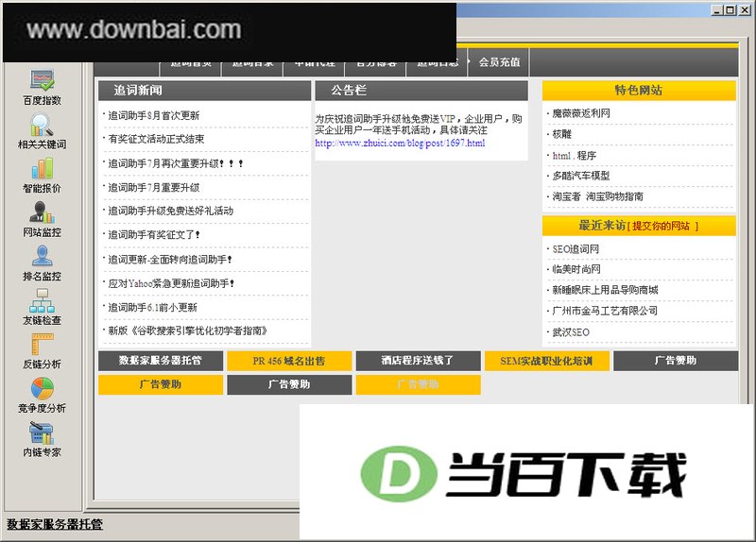Viewport: 756px width, 542px height.
Task: Click the SEM实战职业化培训 banner
Action: click(x=547, y=361)
